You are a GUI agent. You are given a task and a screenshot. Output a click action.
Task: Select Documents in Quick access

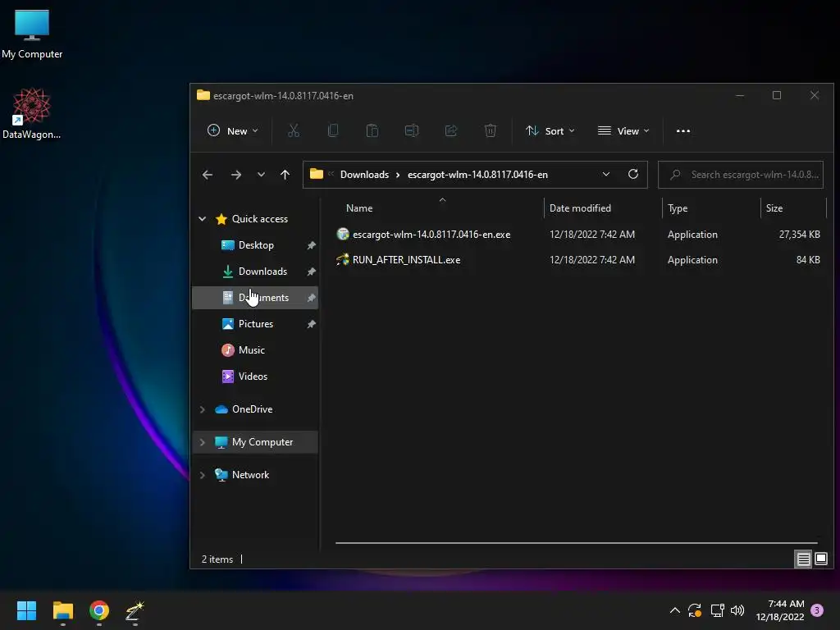255,297
